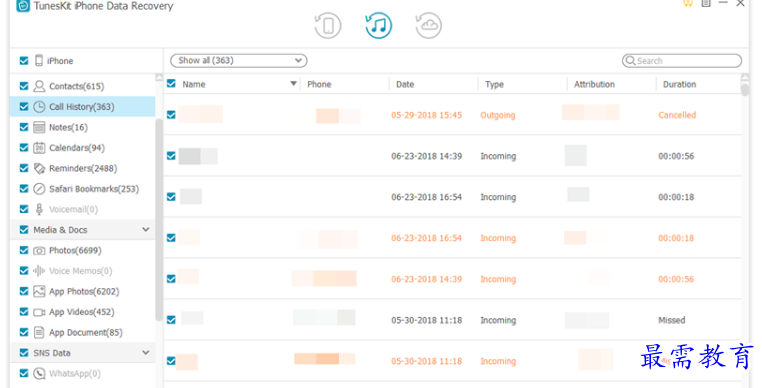Viewport: 762px width, 388px height.
Task: Sort by the Name column header
Action: click(194, 84)
